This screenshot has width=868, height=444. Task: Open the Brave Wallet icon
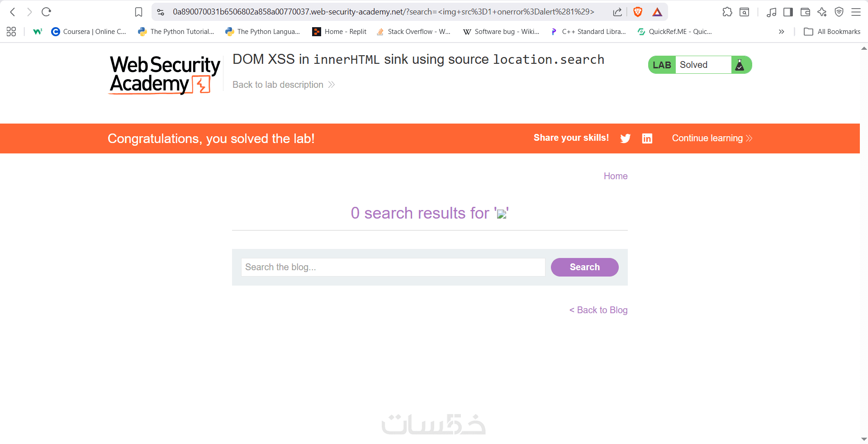click(805, 12)
